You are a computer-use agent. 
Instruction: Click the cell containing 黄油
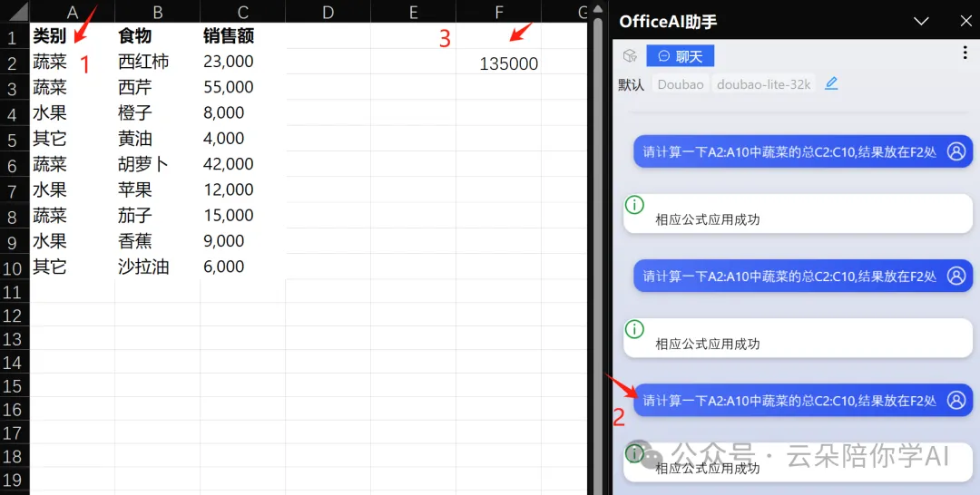[x=158, y=139]
